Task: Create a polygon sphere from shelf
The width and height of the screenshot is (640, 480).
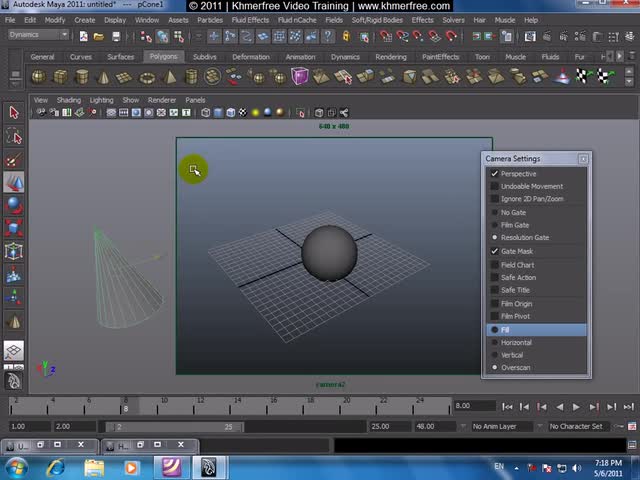Action: (39, 77)
